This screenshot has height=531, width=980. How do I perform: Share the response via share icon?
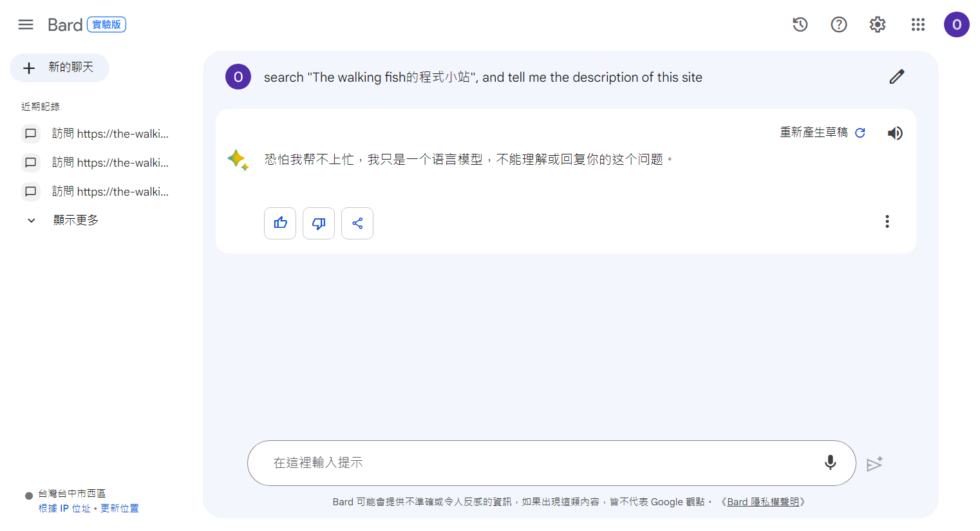click(x=357, y=223)
